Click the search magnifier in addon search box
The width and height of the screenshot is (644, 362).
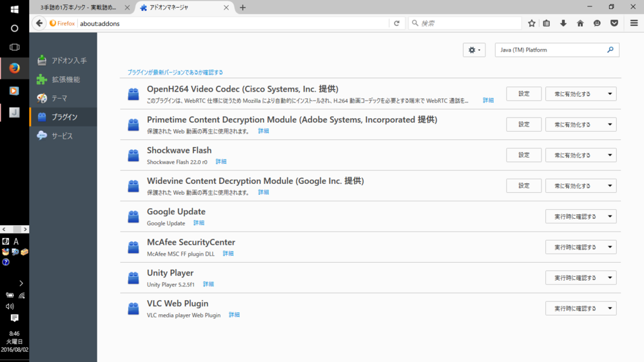tap(610, 50)
